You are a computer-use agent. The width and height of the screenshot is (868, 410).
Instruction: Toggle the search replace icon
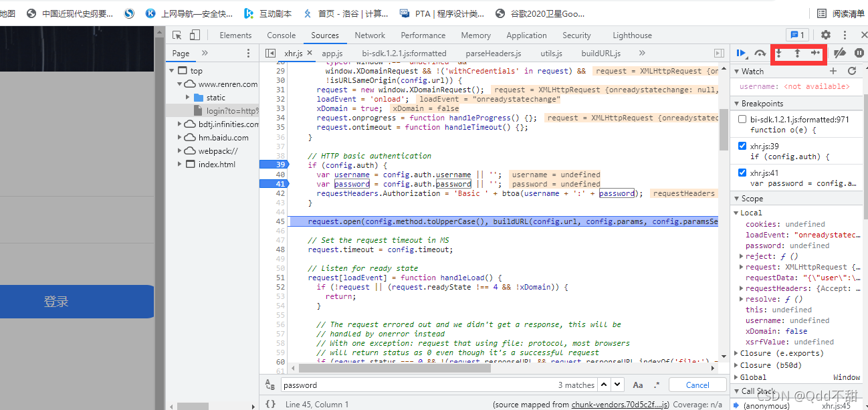(x=270, y=385)
